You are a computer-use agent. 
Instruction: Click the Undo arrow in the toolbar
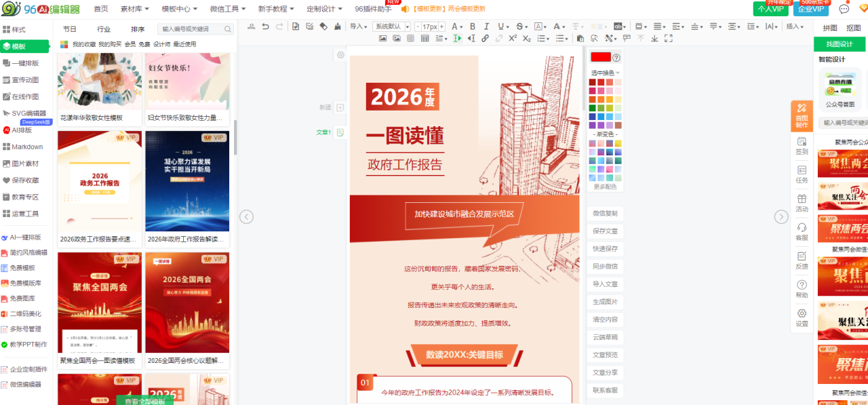(x=265, y=26)
